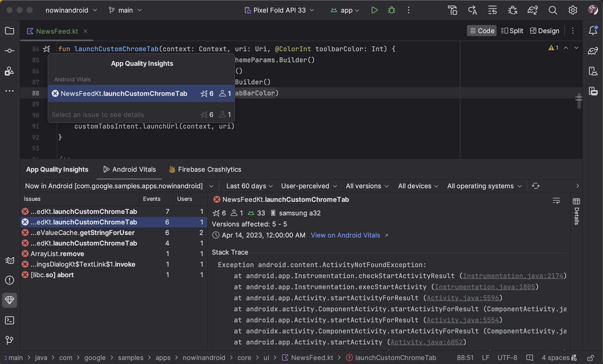Toggle the Code view mode
603x364 pixels.
[481, 31]
